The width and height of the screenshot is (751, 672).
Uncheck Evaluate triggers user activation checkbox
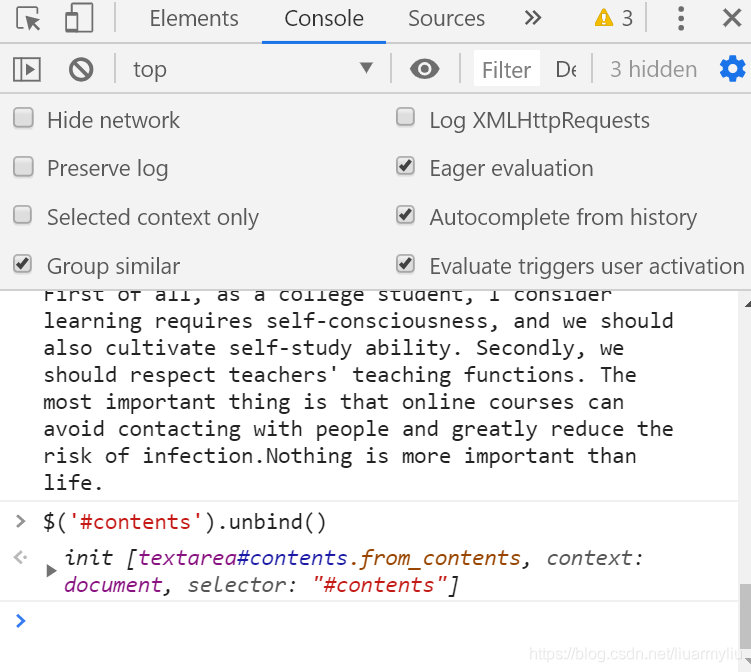point(405,264)
